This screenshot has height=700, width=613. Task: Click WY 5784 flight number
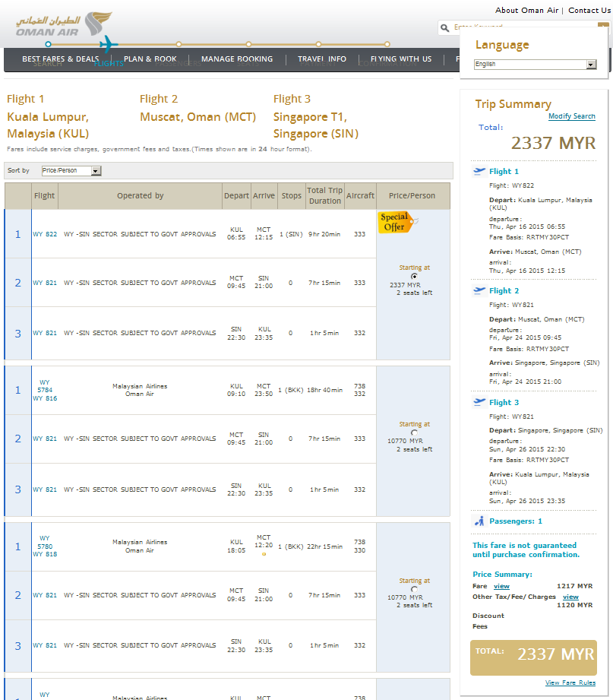[45, 386]
